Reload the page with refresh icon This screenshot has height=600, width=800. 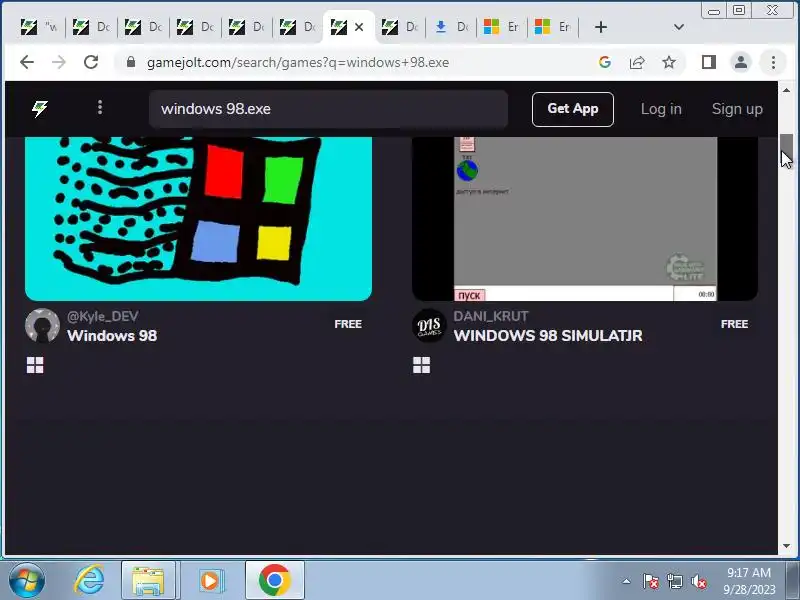click(91, 62)
